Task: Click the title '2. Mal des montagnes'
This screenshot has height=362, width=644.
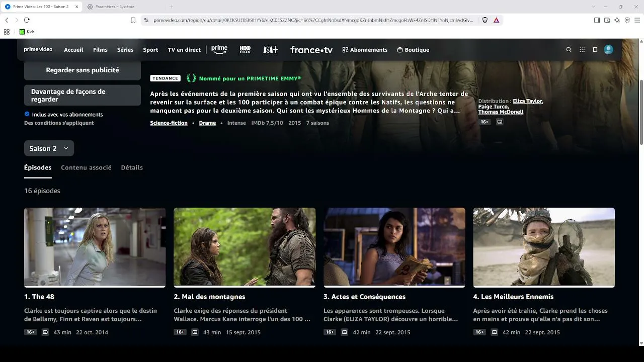Action: [x=209, y=297]
